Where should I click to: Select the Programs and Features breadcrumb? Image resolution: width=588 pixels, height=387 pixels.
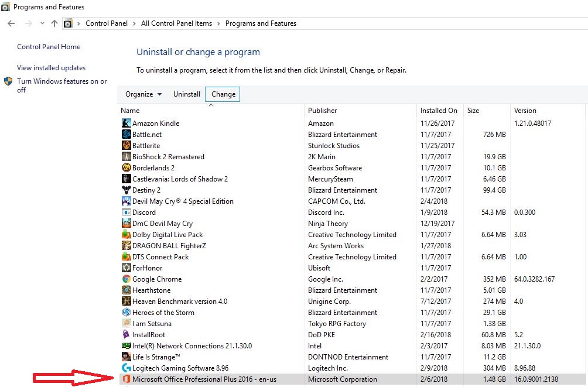click(261, 23)
